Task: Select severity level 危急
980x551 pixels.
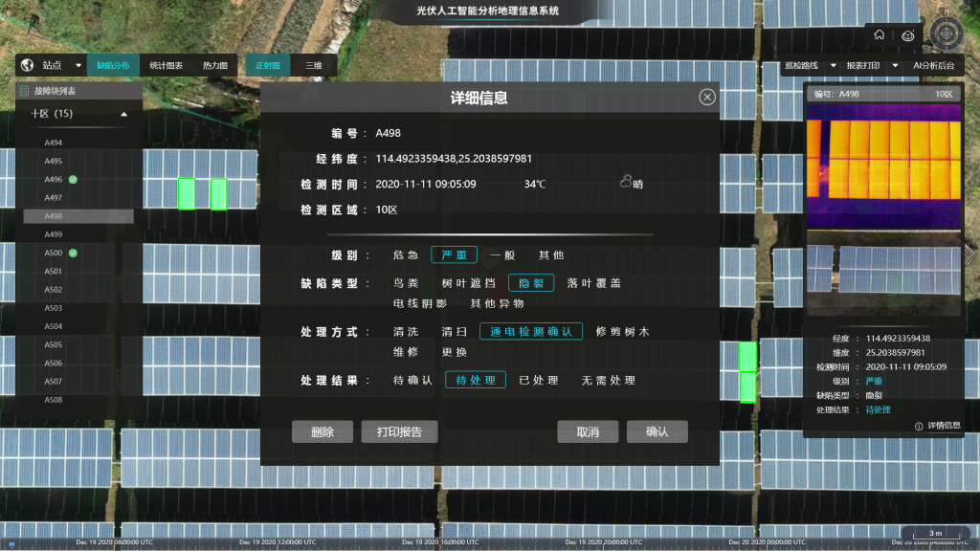Action: pos(406,255)
